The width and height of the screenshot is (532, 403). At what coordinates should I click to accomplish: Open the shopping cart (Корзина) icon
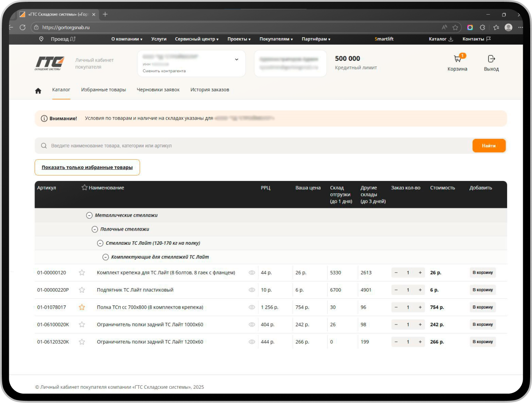457,59
